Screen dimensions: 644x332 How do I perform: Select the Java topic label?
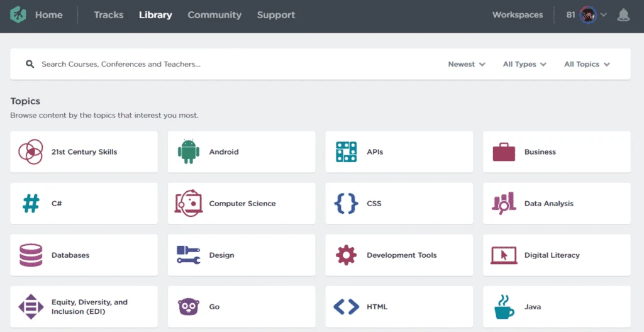(x=532, y=306)
